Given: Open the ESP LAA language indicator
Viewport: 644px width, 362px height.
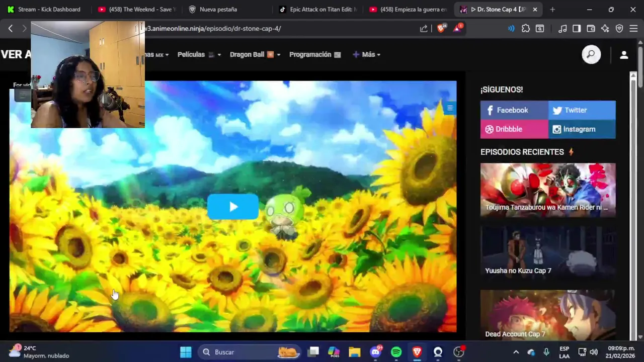Looking at the screenshot, I should point(565,352).
